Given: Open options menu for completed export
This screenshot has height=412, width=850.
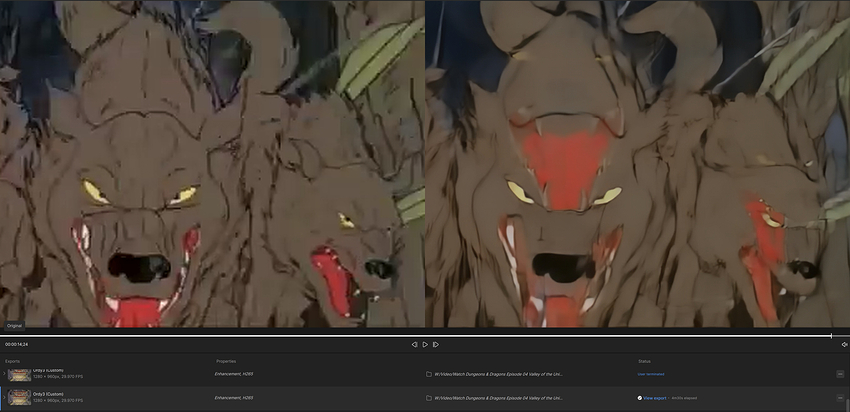Looking at the screenshot, I should pyautogui.click(x=840, y=398).
